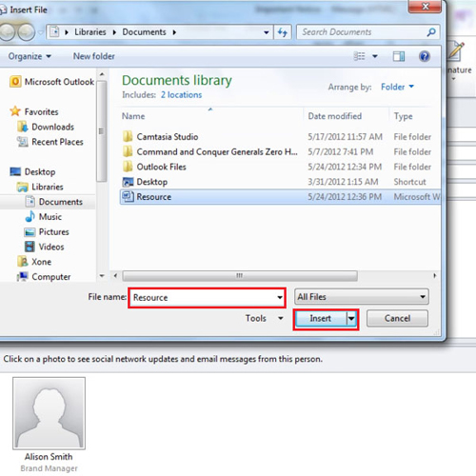Click the change view icon in toolbar
This screenshot has height=476, width=476.
click(x=360, y=56)
